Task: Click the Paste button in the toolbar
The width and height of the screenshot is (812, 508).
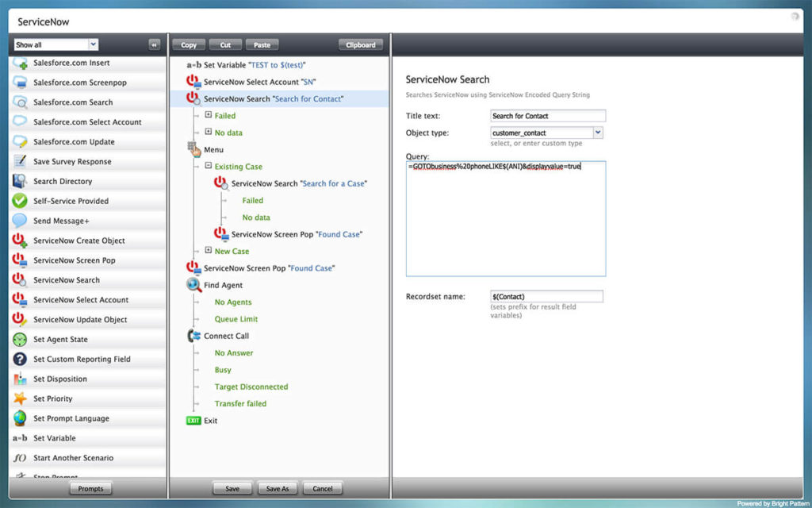Action: pyautogui.click(x=262, y=44)
